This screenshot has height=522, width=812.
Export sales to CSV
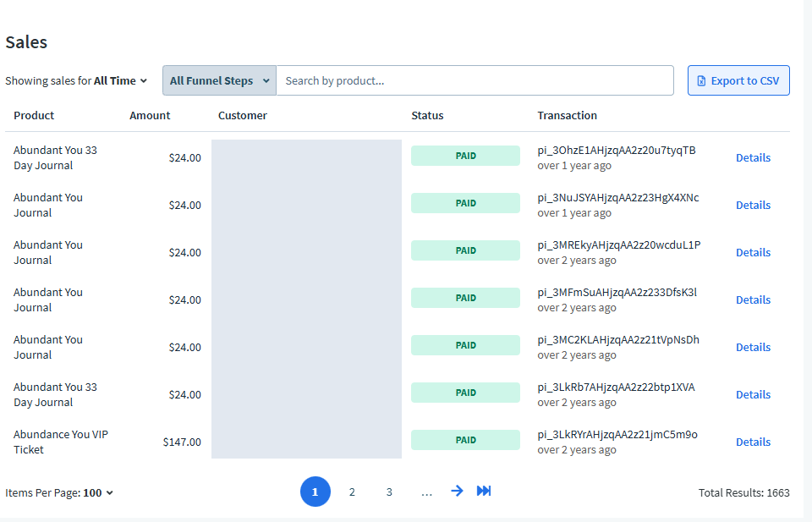click(738, 80)
